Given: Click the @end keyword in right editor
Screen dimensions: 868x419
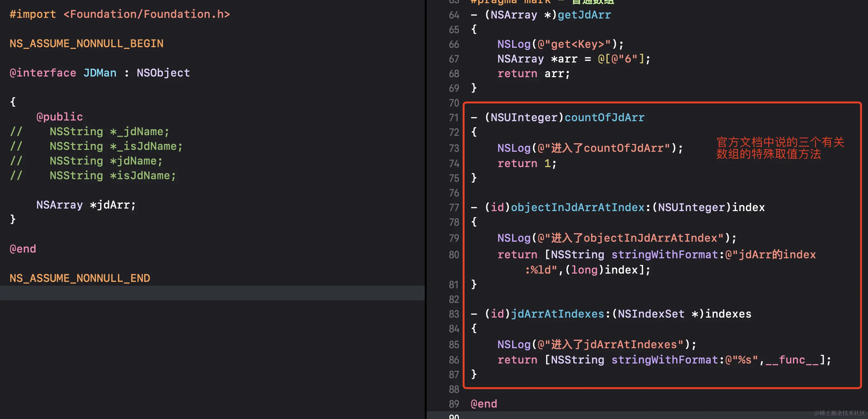Looking at the screenshot, I should pyautogui.click(x=483, y=404).
